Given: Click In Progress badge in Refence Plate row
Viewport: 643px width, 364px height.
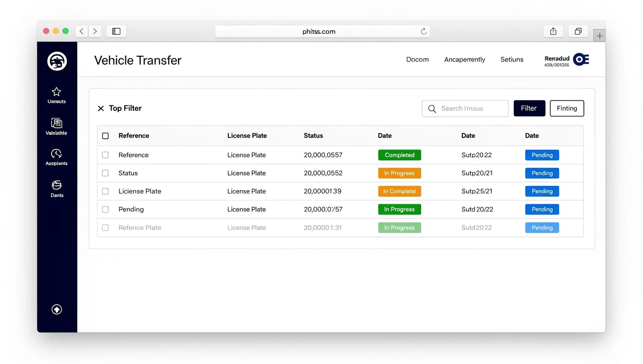Looking at the screenshot, I should (x=400, y=227).
